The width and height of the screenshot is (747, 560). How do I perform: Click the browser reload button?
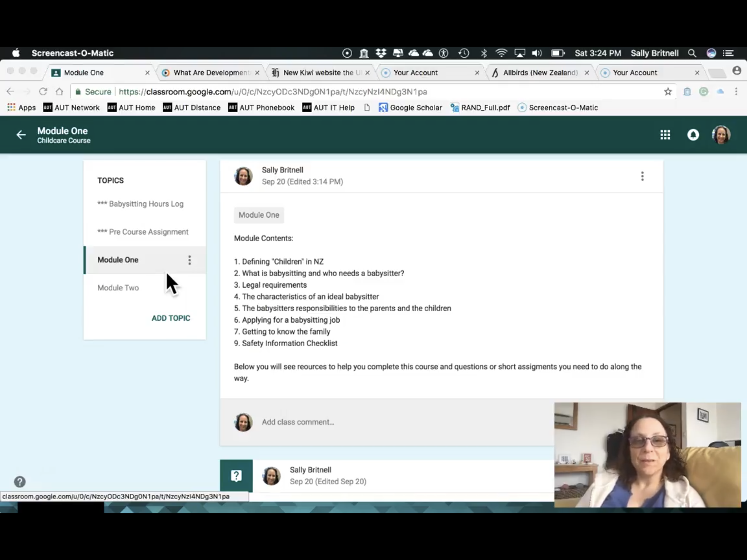coord(43,92)
